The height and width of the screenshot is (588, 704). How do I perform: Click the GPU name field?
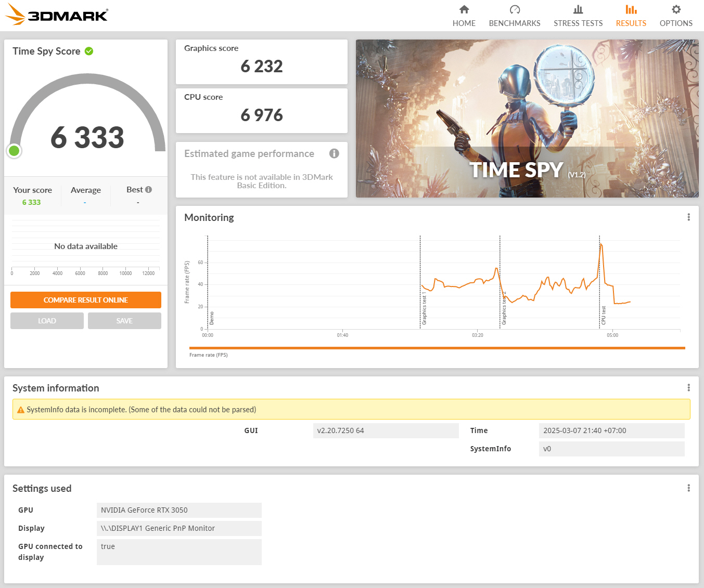pos(179,510)
